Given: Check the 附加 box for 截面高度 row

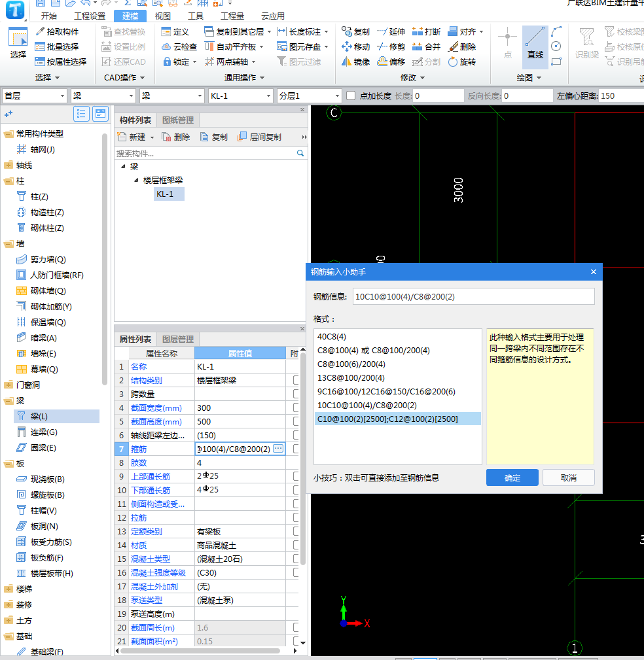Looking at the screenshot, I should (x=296, y=421).
